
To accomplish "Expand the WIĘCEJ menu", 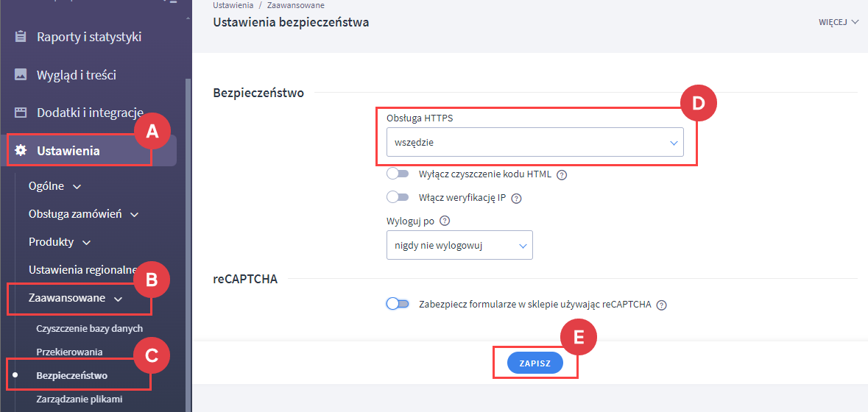I will pos(838,23).
